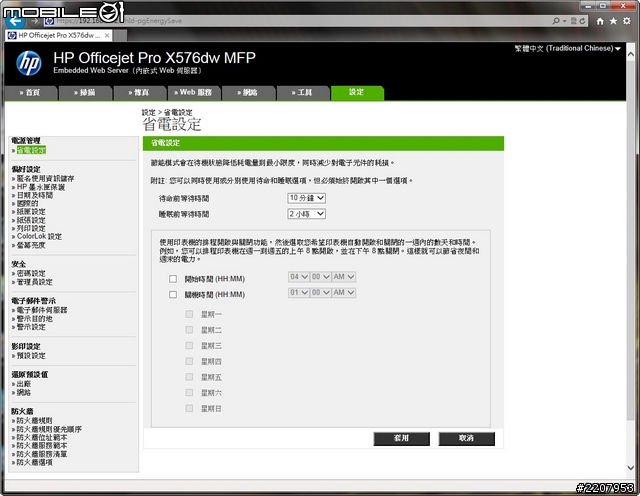Open 紙匣設定 in the sidebar

click(31, 212)
